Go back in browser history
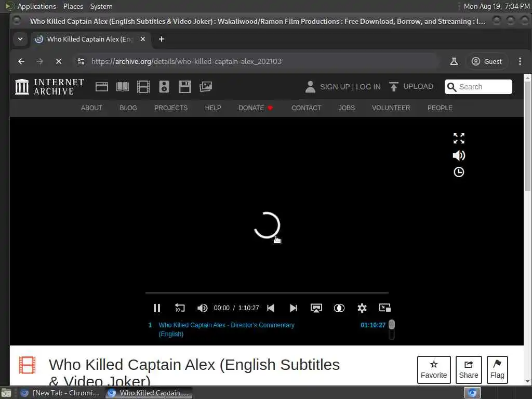 coord(21,61)
